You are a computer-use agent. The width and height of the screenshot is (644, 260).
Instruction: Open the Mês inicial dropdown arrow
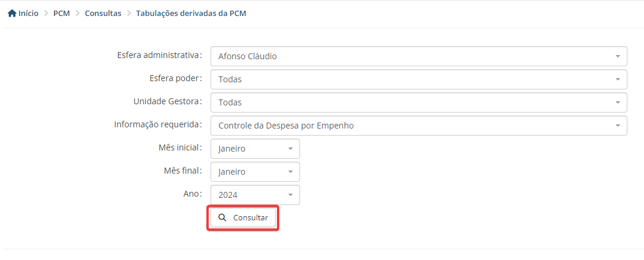[x=291, y=149]
